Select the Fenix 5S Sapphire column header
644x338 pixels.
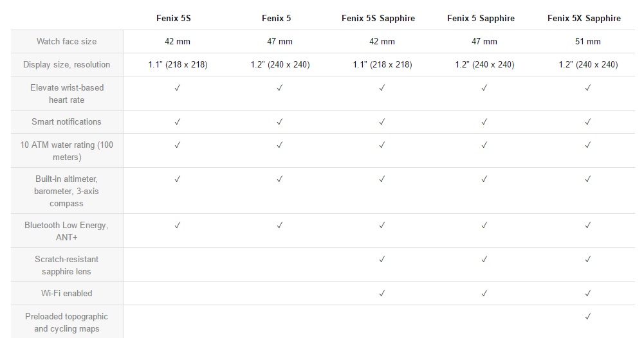[x=378, y=19]
